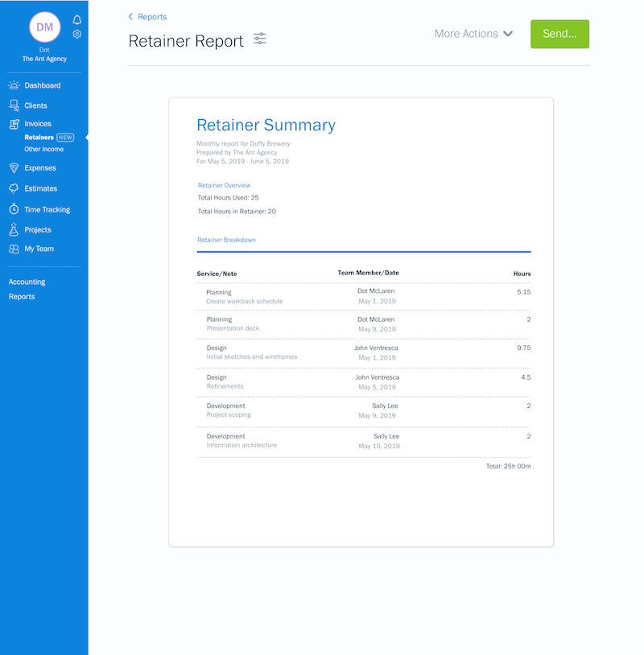644x655 pixels.
Task: Open My Team in sidebar
Action: pyautogui.click(x=39, y=249)
